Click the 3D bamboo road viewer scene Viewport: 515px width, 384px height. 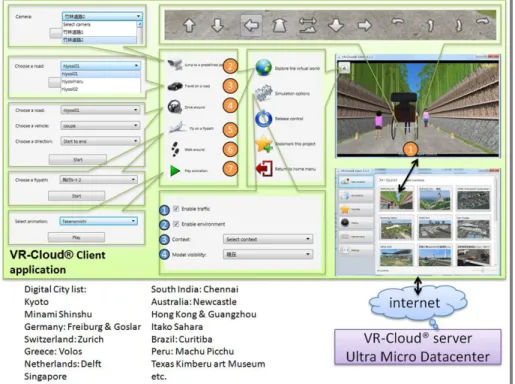pyautogui.click(x=418, y=108)
